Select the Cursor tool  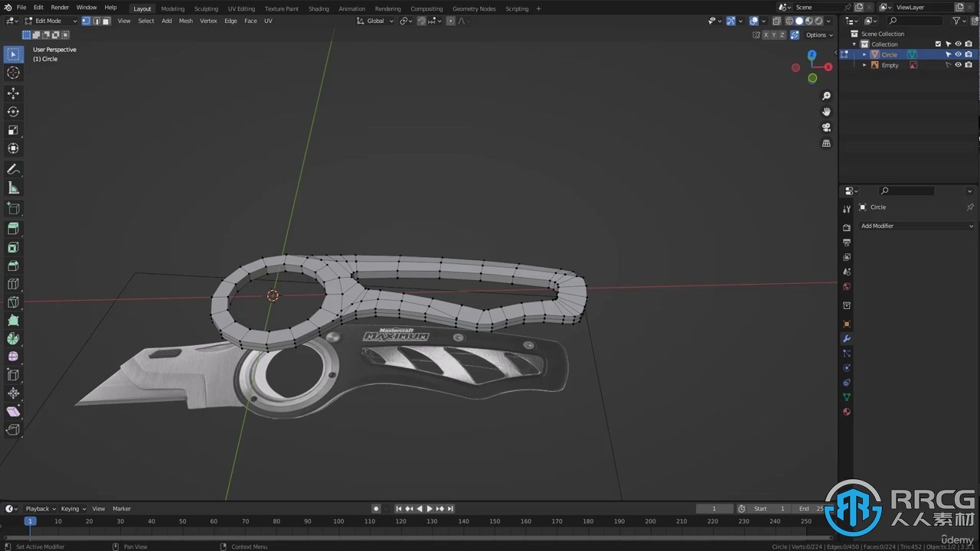tap(13, 73)
